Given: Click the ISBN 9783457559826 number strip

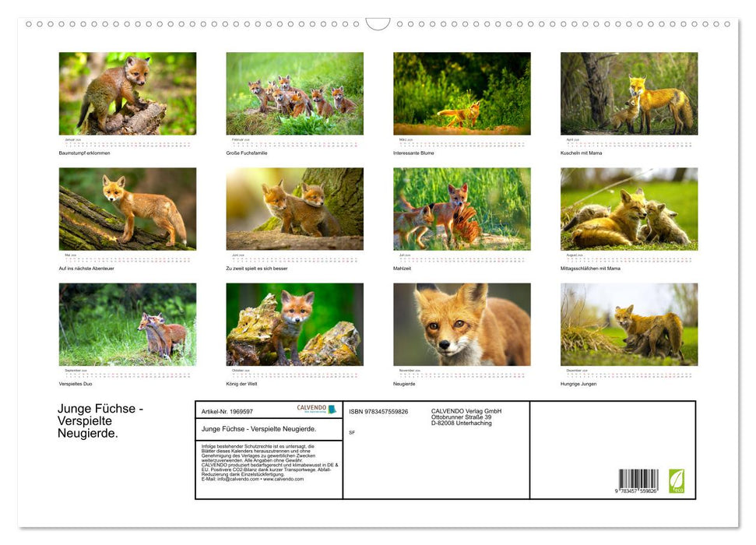Looking at the screenshot, I should point(378,410).
